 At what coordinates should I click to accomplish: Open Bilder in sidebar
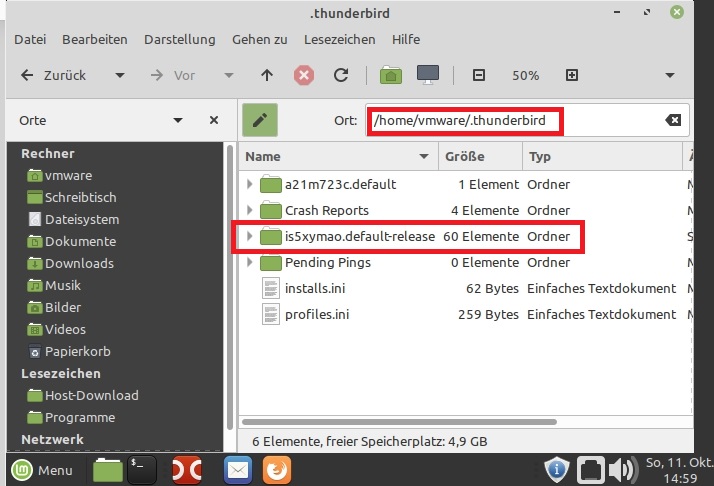(x=63, y=307)
